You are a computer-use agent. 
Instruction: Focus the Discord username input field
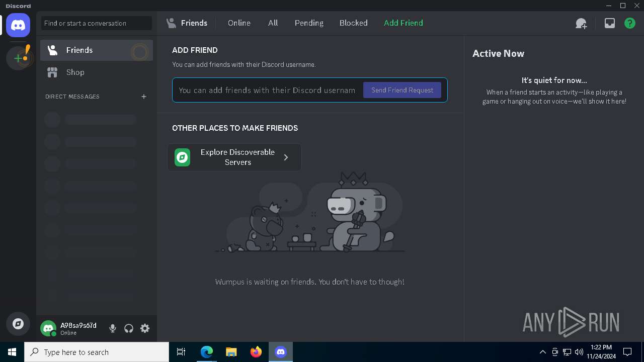267,90
